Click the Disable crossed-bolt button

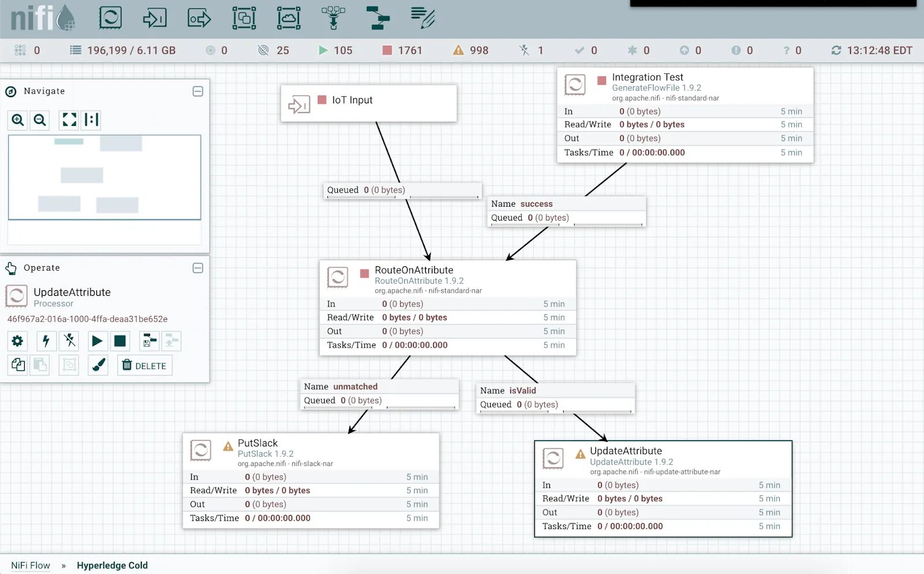click(x=70, y=341)
